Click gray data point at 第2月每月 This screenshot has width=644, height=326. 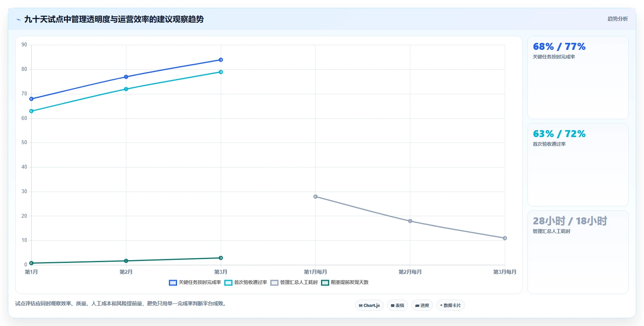(x=410, y=221)
